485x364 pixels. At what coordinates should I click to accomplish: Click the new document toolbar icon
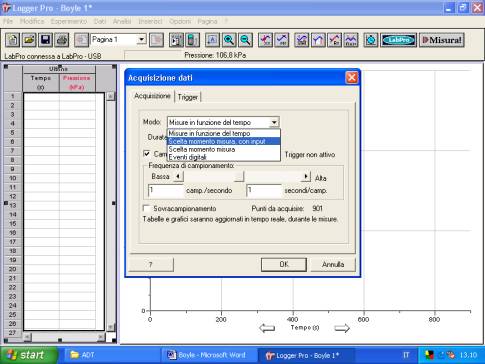point(13,40)
